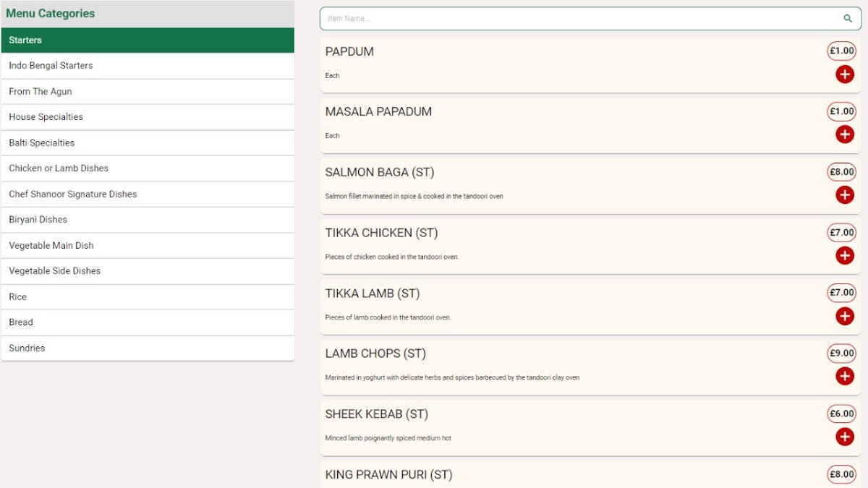Viewport: 868px width, 488px height.
Task: Add Masala Papadum using plus icon
Action: coord(844,134)
